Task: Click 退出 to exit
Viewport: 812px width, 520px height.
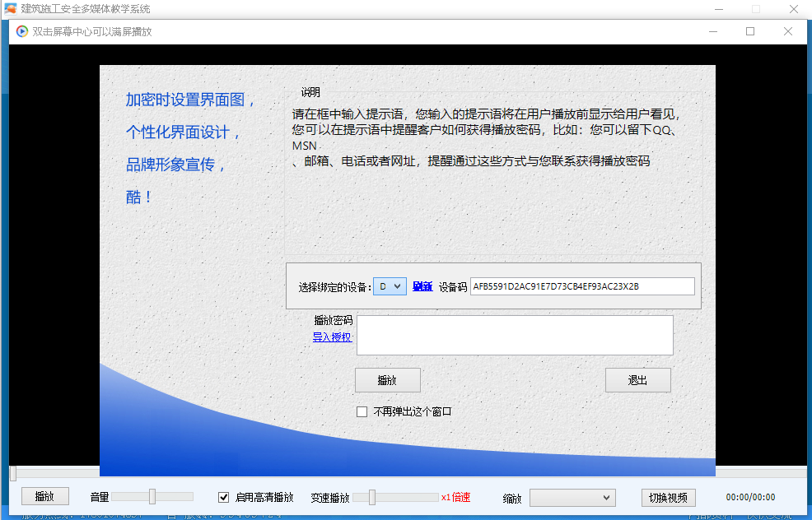Action: (x=637, y=379)
